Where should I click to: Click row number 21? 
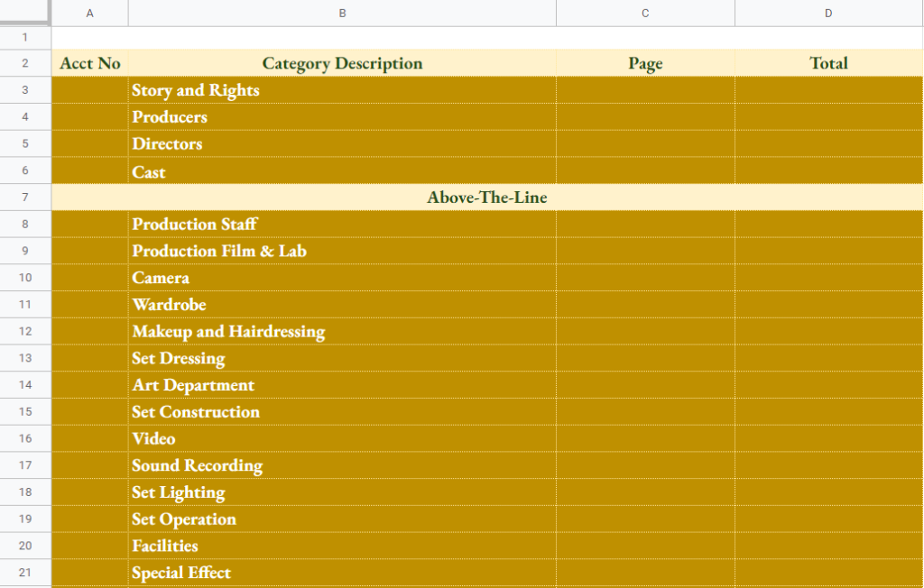click(x=25, y=572)
